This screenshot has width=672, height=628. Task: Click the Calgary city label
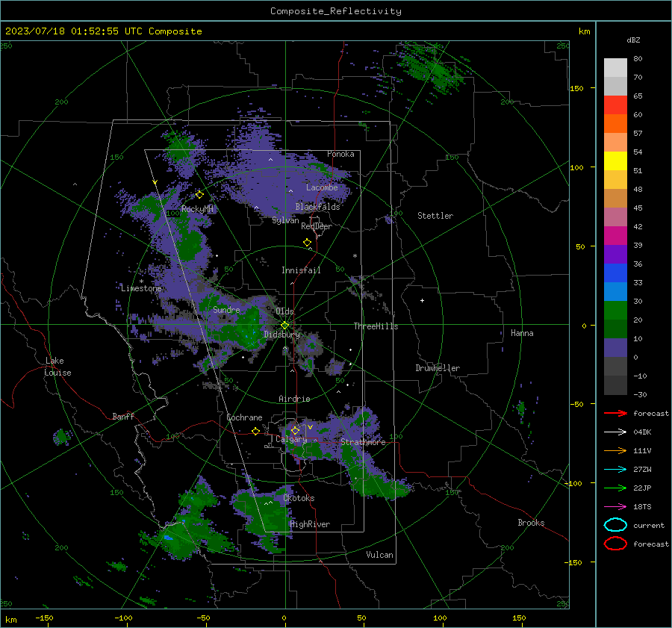click(x=291, y=439)
